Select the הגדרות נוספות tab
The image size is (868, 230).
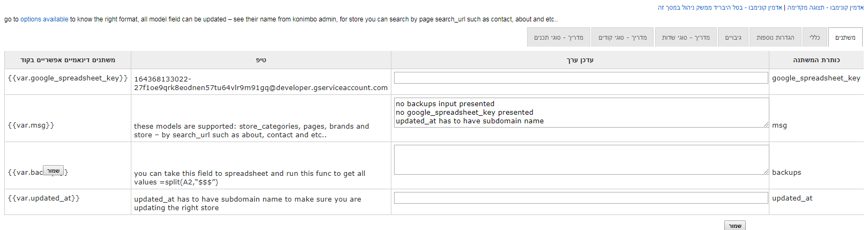775,38
